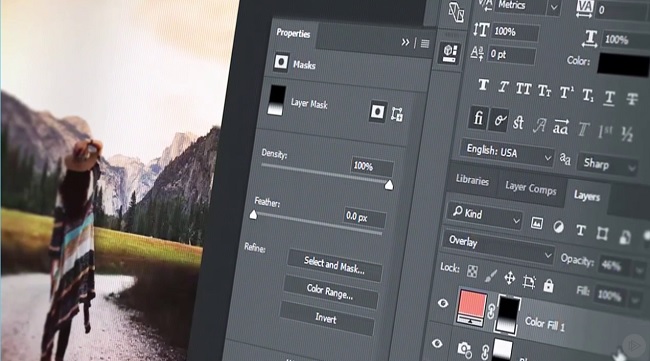Click the lock all padlock icon
650x361 pixels.
click(x=548, y=285)
